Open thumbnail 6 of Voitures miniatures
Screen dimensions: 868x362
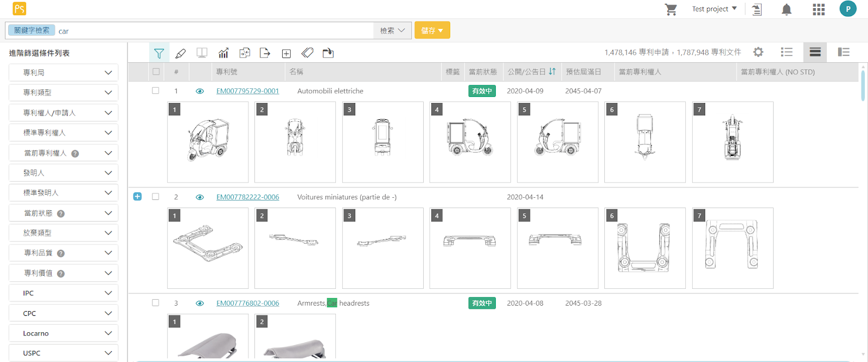tap(645, 248)
